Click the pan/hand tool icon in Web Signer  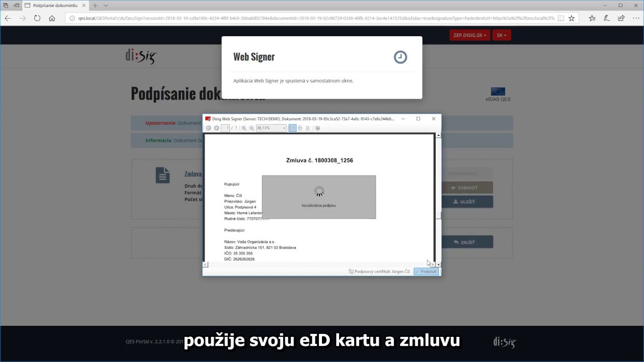(x=300, y=128)
